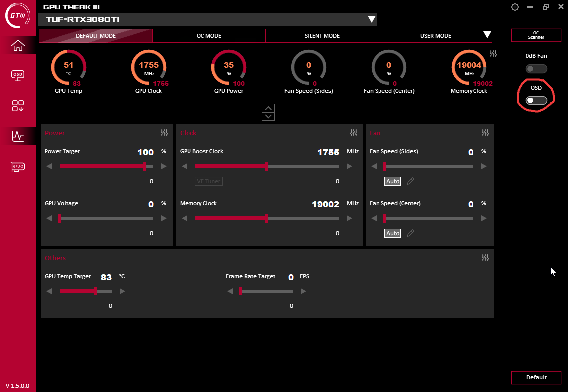Click the Memory Clock gauge
The width and height of the screenshot is (568, 392).
point(469,67)
